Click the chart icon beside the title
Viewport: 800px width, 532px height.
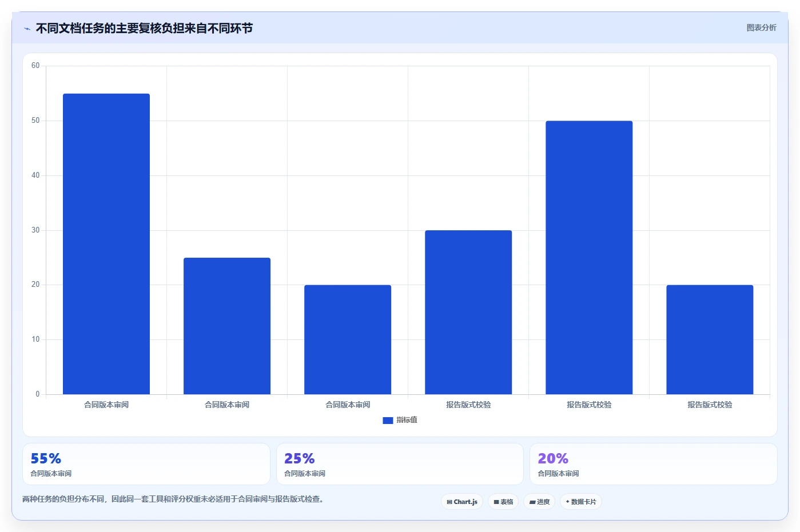tap(27, 29)
